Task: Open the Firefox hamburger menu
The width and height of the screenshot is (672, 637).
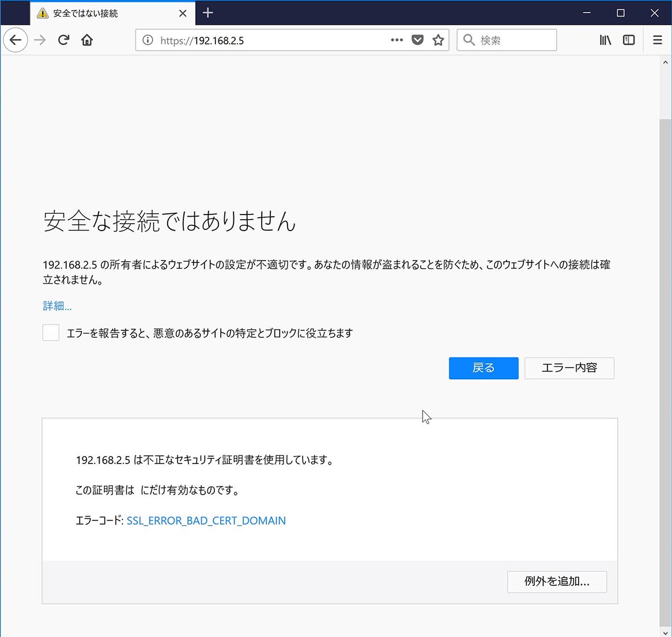Action: click(x=657, y=40)
